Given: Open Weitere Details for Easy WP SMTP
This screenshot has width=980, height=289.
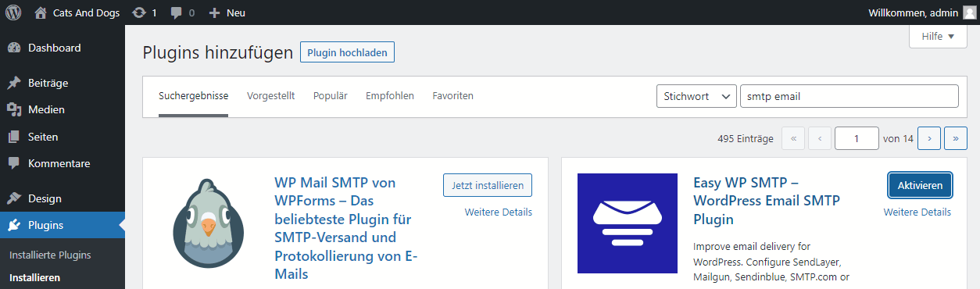Looking at the screenshot, I should click(x=917, y=212).
